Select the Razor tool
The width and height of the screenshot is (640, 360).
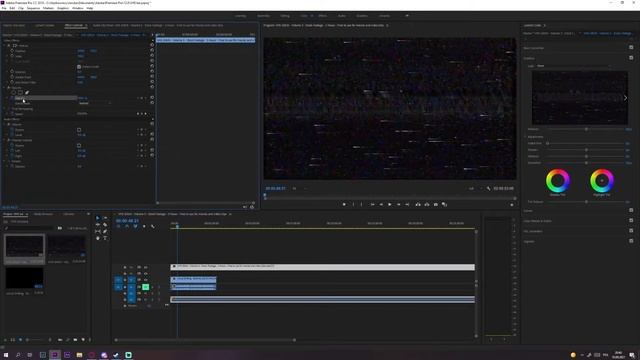[105, 224]
